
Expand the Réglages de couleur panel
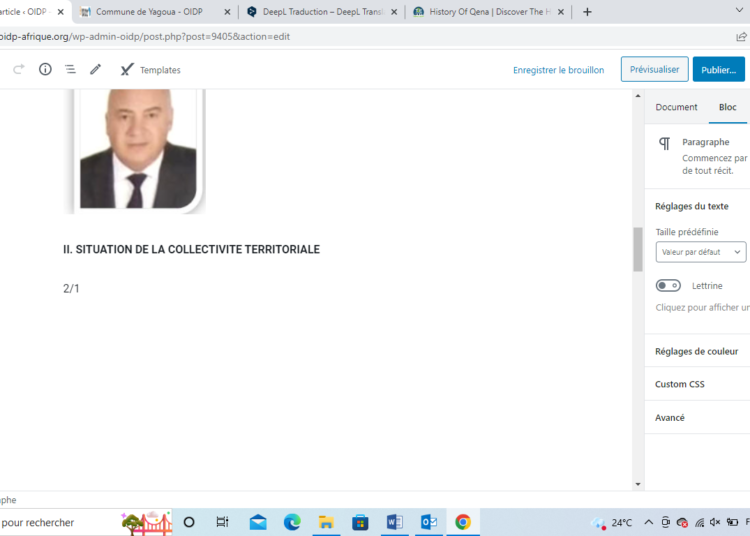(x=697, y=351)
